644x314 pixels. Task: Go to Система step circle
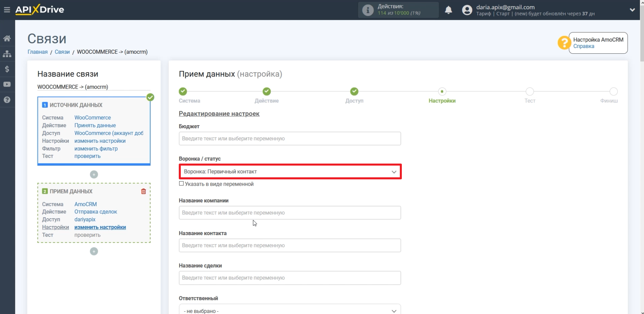tap(183, 91)
